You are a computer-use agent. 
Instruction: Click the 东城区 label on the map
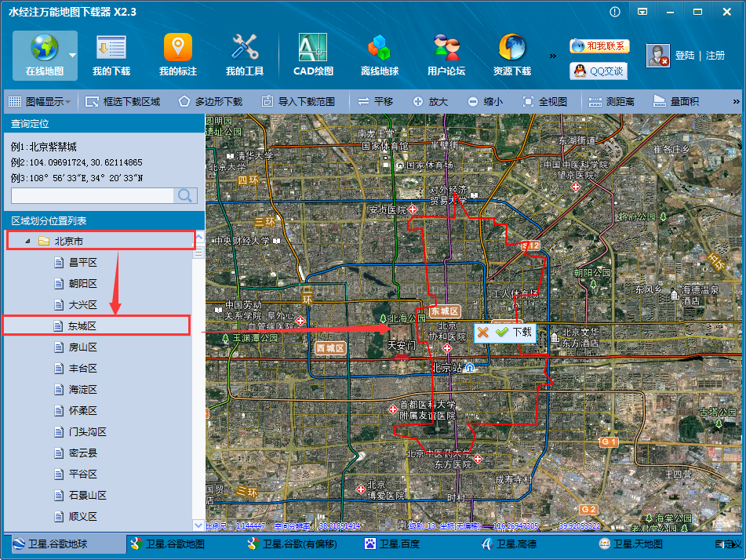(445, 311)
